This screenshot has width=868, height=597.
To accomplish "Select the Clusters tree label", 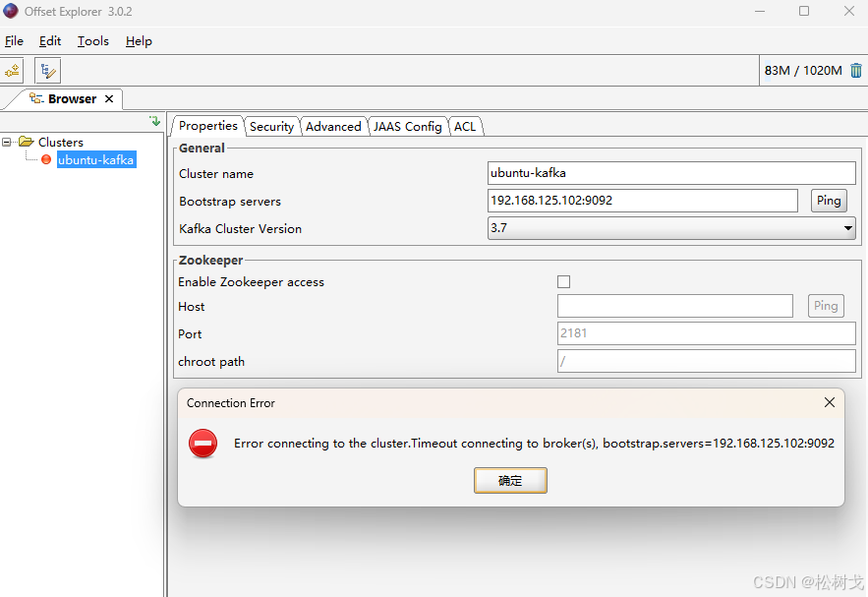I will (60, 143).
